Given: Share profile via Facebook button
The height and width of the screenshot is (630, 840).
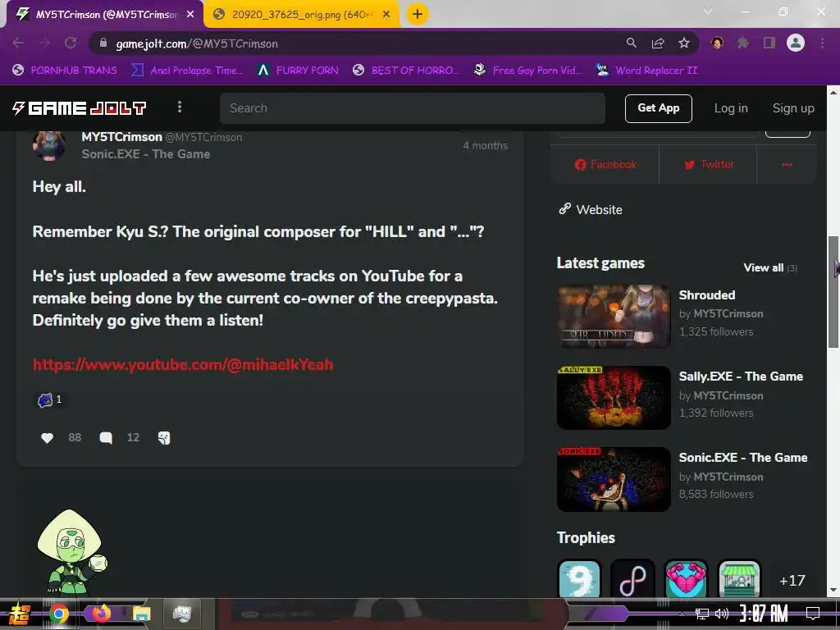Looking at the screenshot, I should tap(605, 164).
